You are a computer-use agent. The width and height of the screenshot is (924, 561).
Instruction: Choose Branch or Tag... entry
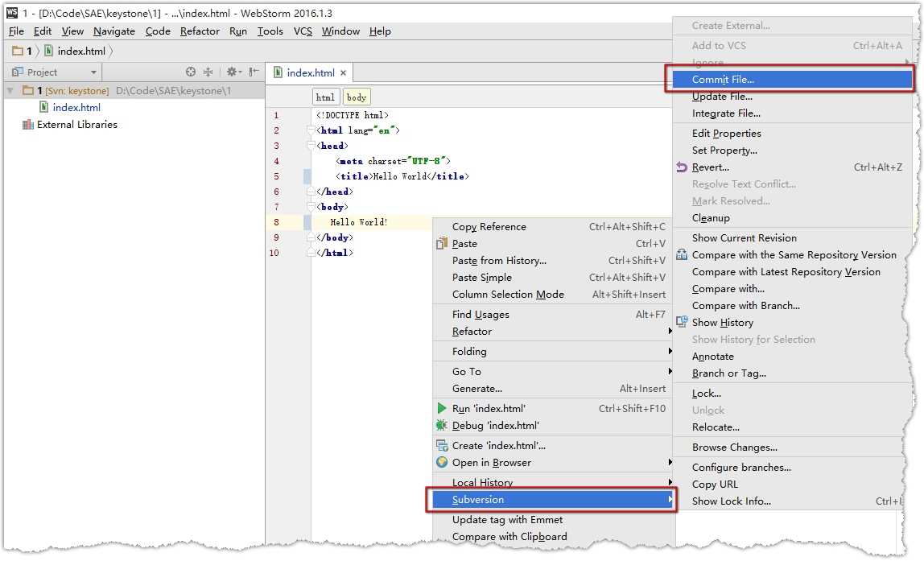click(792, 373)
